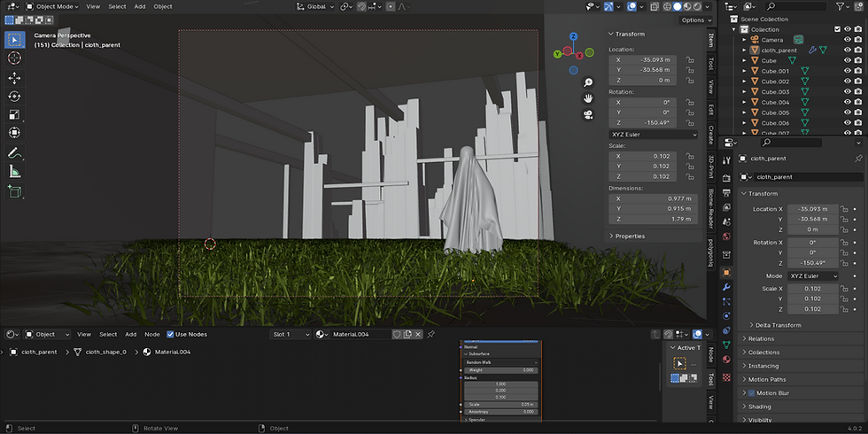
Task: Open the Object Mode dropdown
Action: [x=52, y=6]
